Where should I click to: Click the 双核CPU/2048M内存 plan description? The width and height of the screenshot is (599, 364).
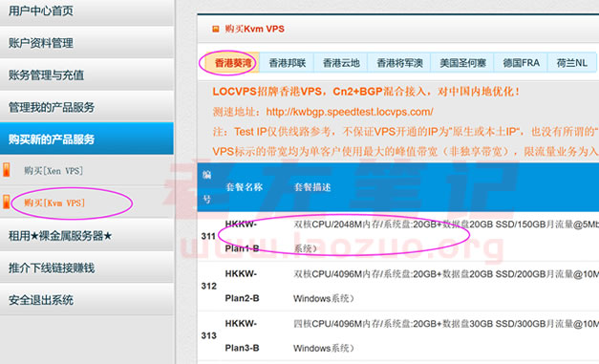point(446,236)
